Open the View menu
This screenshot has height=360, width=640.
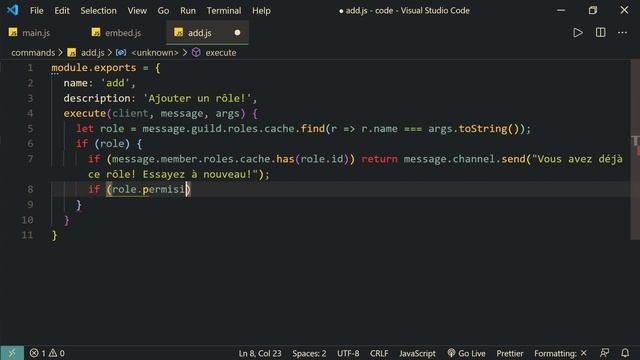(x=137, y=11)
